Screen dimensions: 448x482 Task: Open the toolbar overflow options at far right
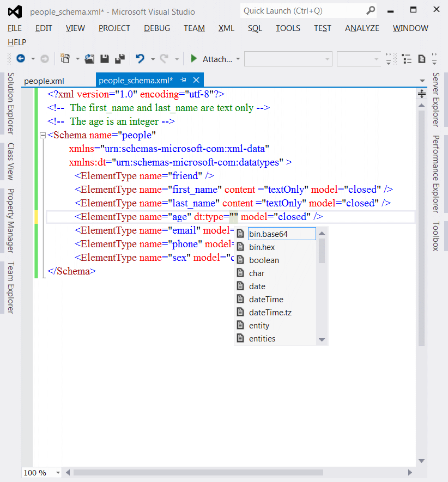pyautogui.click(x=434, y=59)
